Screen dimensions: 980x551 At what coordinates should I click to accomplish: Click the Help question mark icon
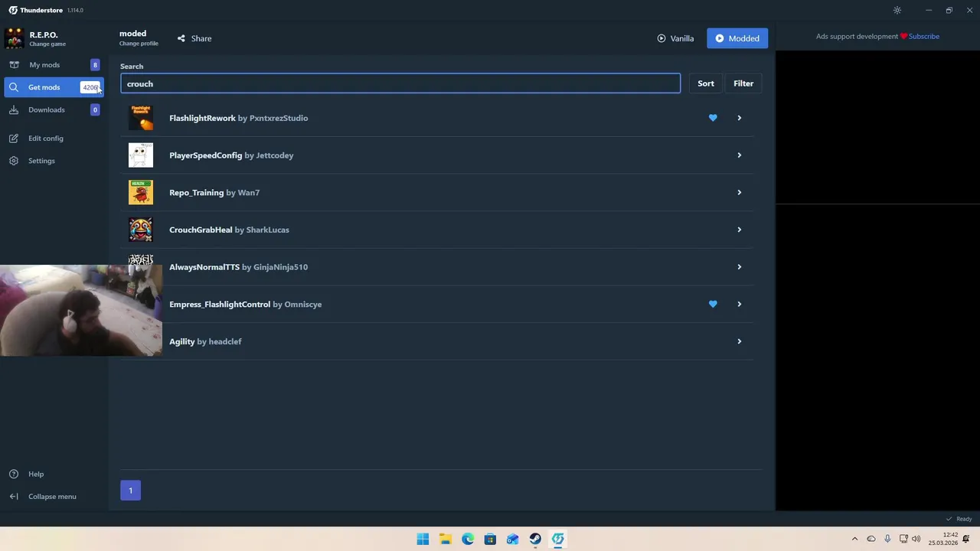point(14,474)
